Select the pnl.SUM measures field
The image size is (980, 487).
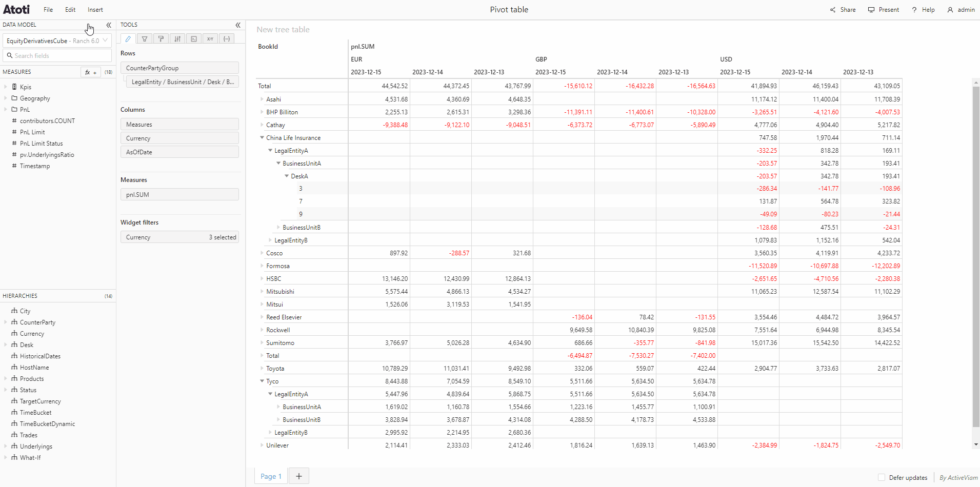click(179, 194)
